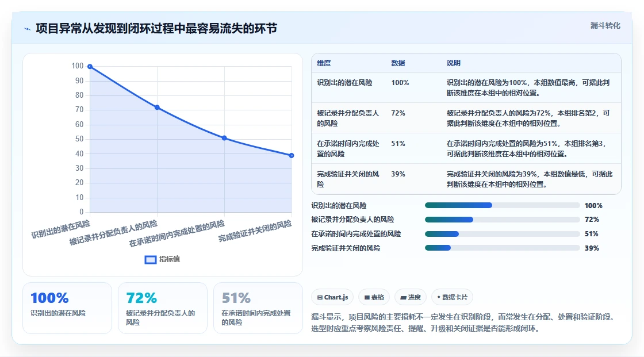Click table cell 被记录并分配负责人的风险
Screen dimensions: 644x357
(x=348, y=118)
